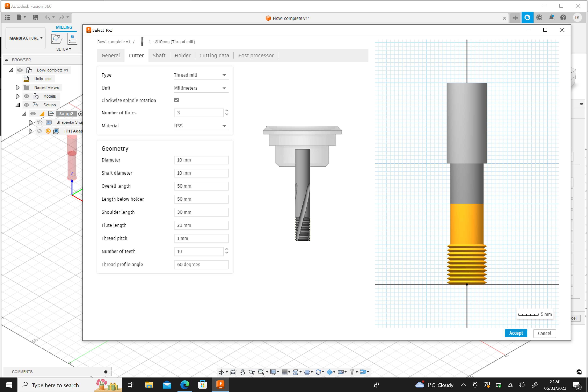Viewport: 588px width, 392px height.
Task: Hide the Models folder using its eye icon
Action: 26,96
